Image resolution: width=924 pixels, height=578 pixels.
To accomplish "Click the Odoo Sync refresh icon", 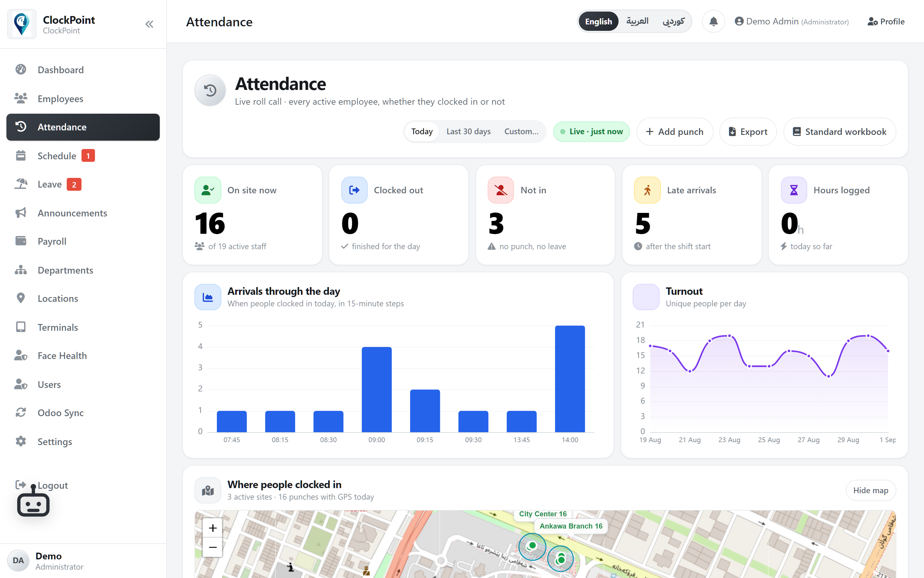I will tap(21, 413).
